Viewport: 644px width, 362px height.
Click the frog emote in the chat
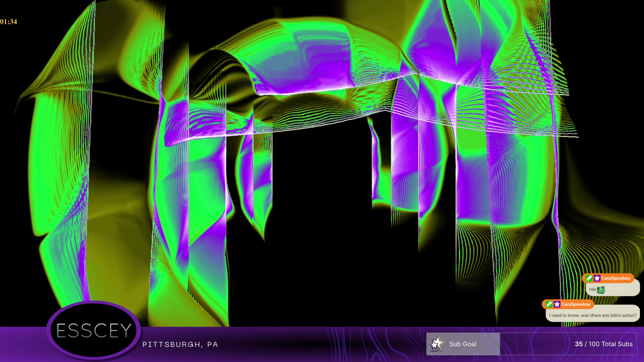[x=601, y=290]
